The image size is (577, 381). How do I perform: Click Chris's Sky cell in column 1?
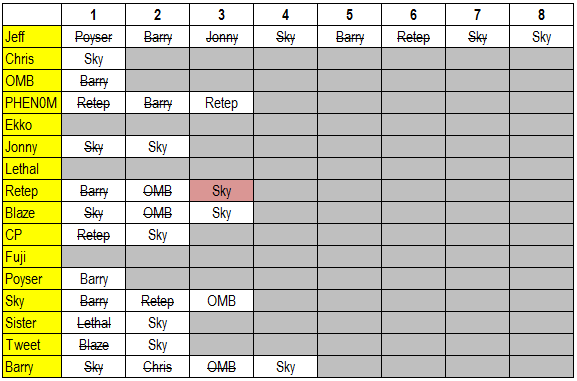click(93, 59)
